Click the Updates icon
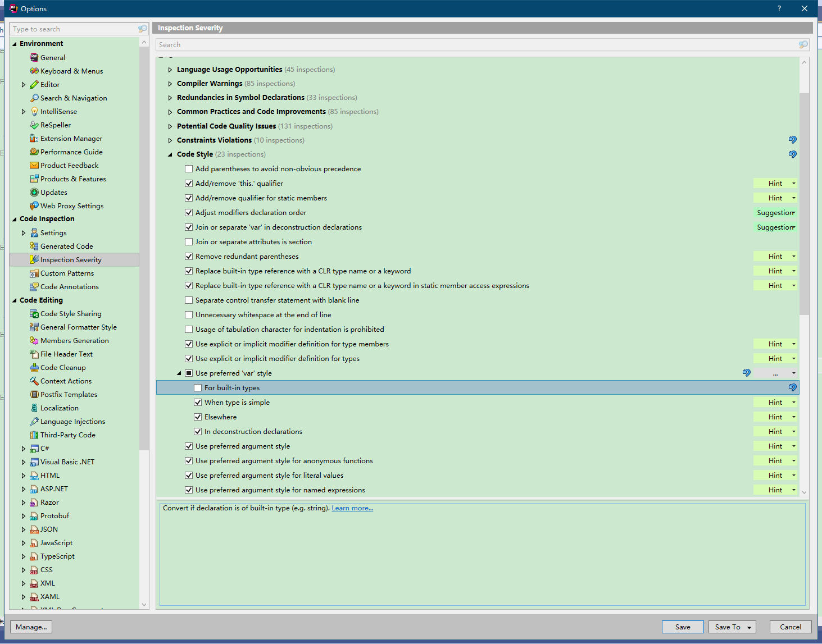Viewport: 822px width, 644px height. (x=34, y=192)
